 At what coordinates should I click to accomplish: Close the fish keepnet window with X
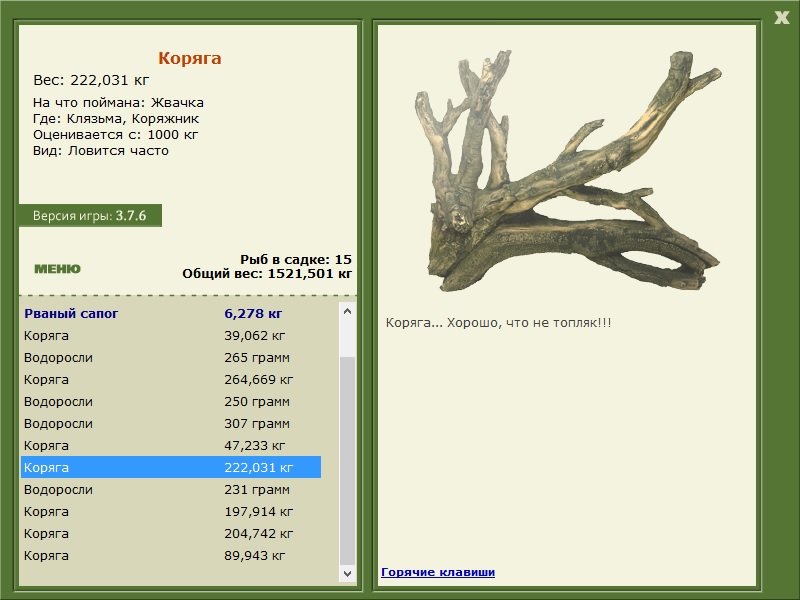(x=781, y=18)
